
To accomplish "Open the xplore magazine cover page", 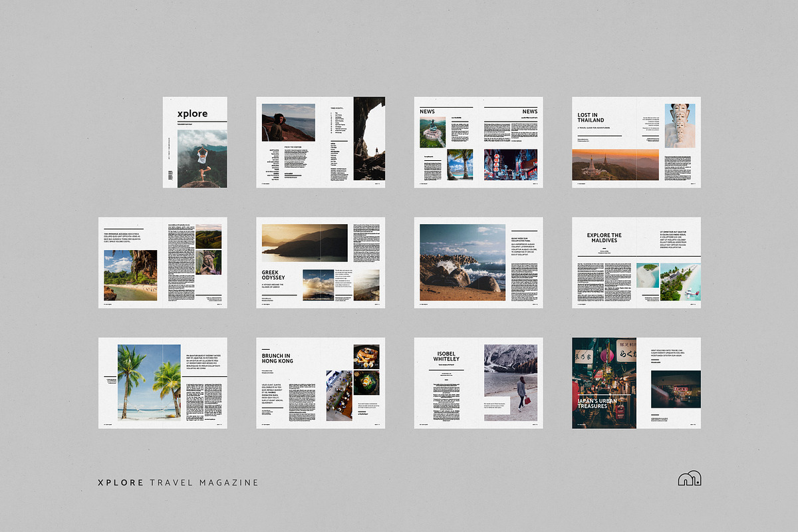I will (195, 142).
